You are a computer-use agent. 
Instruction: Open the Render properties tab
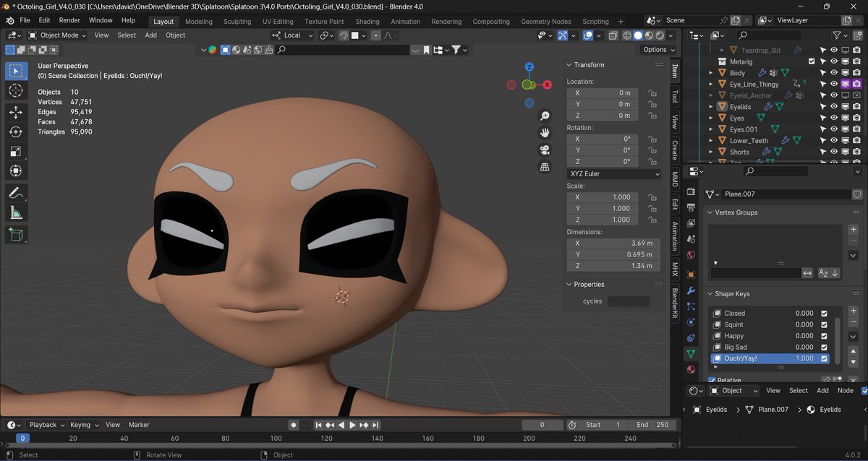coord(691,191)
